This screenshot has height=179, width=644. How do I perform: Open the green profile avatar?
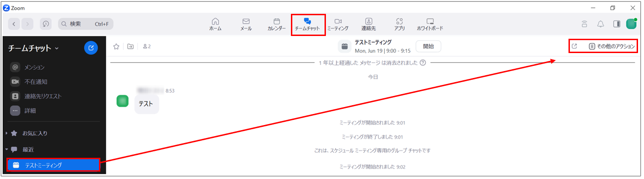pyautogui.click(x=631, y=24)
